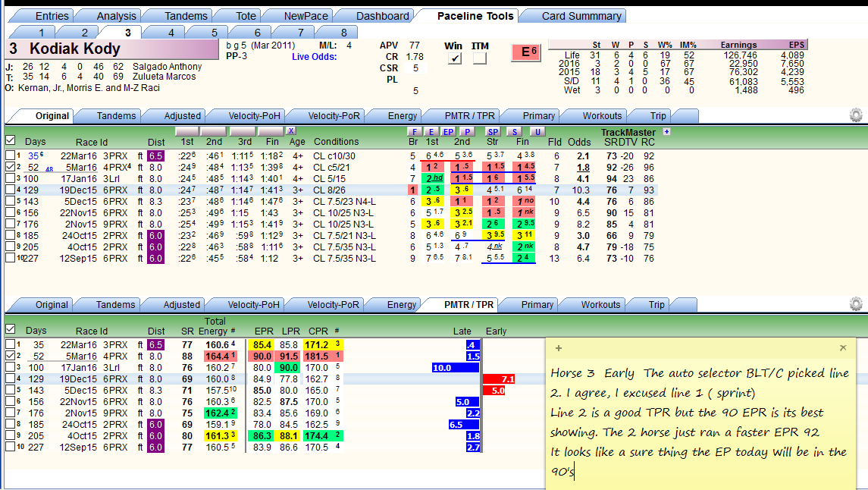The height and width of the screenshot is (490, 868).
Task: Click the red 7.1 Early bar
Action: (500, 379)
